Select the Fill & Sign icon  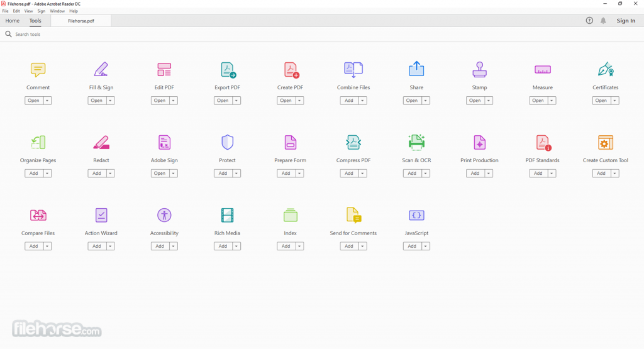point(101,69)
